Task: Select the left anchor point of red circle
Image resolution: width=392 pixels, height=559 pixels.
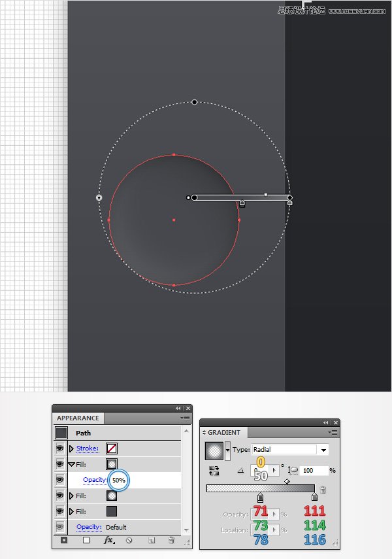Action: click(x=108, y=220)
